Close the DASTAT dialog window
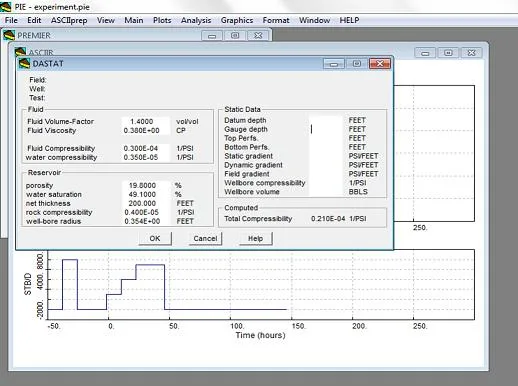The width and height of the screenshot is (518, 386). tap(380, 63)
